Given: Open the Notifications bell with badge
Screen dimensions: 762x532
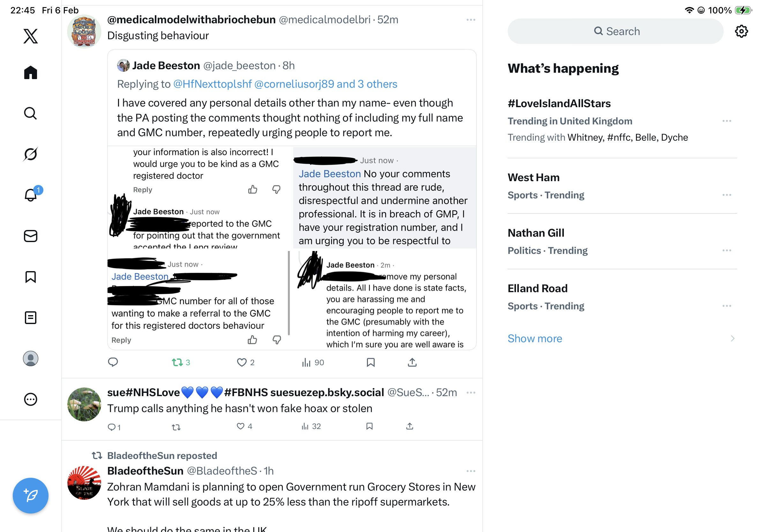Looking at the screenshot, I should pyautogui.click(x=31, y=194).
